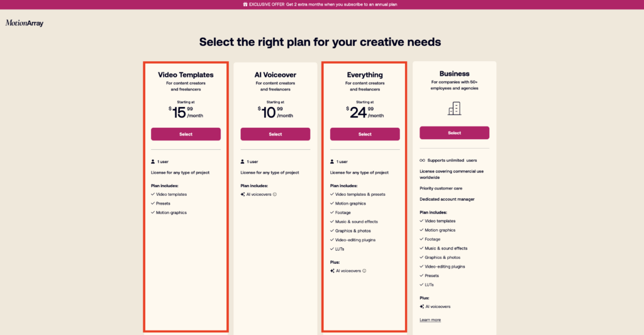Click the sparkle icon in the AI Voiceover plan

click(x=243, y=194)
